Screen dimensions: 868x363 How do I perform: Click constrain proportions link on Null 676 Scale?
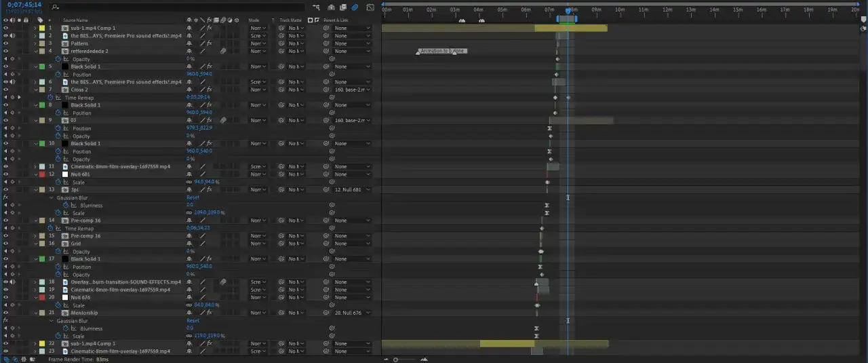point(189,305)
